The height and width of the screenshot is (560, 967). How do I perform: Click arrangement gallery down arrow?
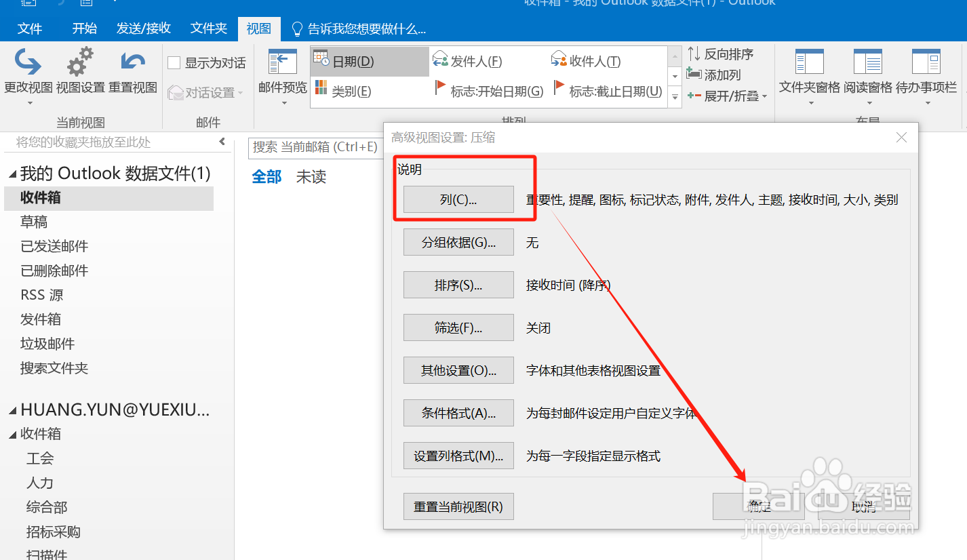(x=675, y=77)
